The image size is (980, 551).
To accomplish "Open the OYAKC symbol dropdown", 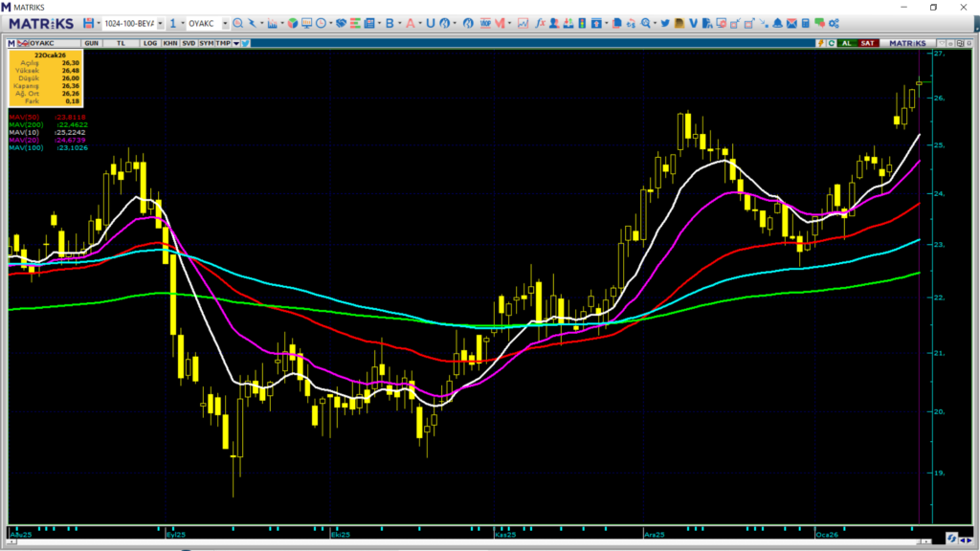I will [x=225, y=22].
